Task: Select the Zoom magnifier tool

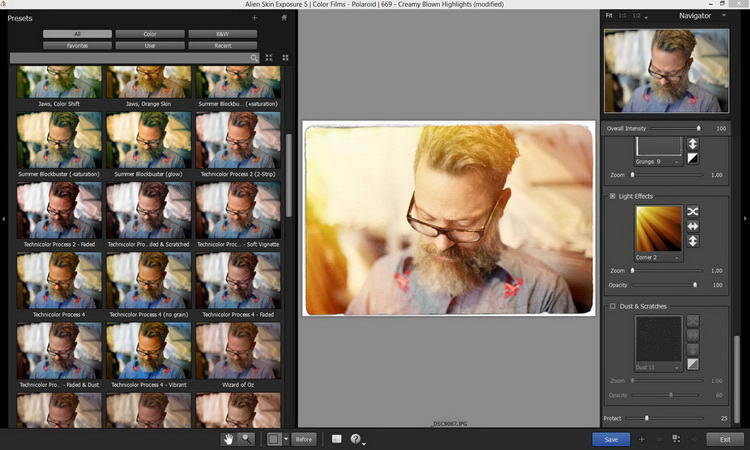Action: pyautogui.click(x=246, y=439)
